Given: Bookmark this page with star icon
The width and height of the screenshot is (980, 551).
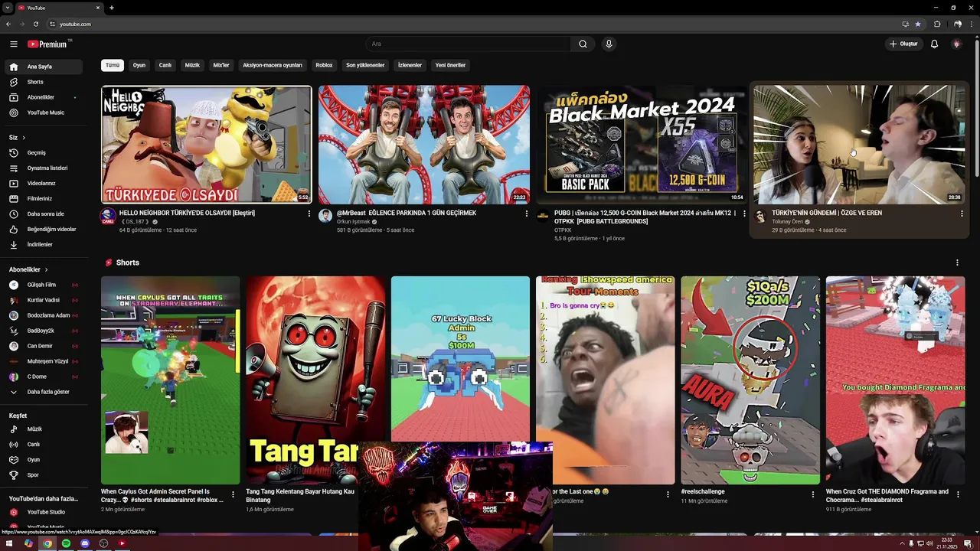Looking at the screenshot, I should pos(918,24).
